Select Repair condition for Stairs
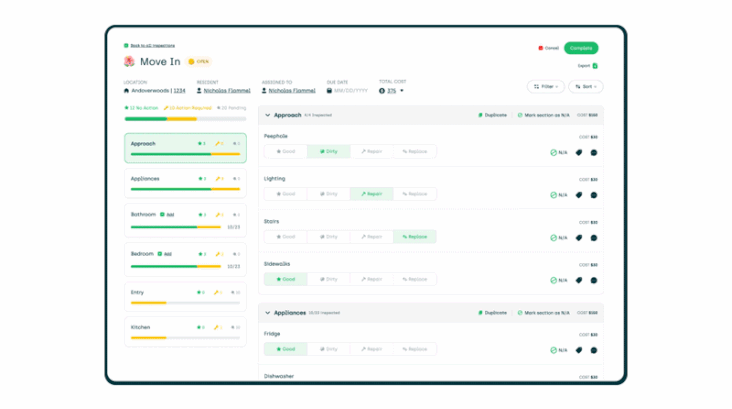Screen dimensions: 732x409 click(372, 237)
